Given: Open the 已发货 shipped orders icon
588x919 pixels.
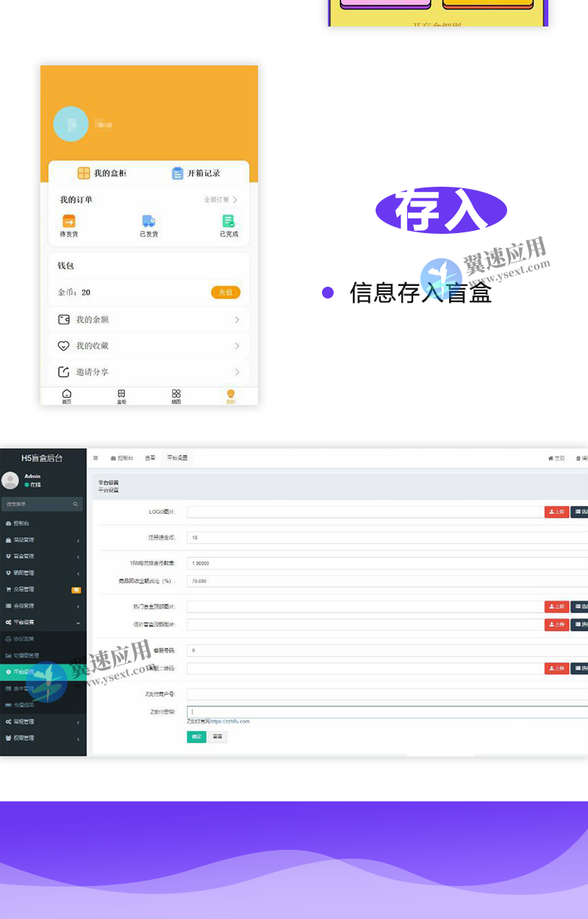Looking at the screenshot, I should [x=148, y=221].
